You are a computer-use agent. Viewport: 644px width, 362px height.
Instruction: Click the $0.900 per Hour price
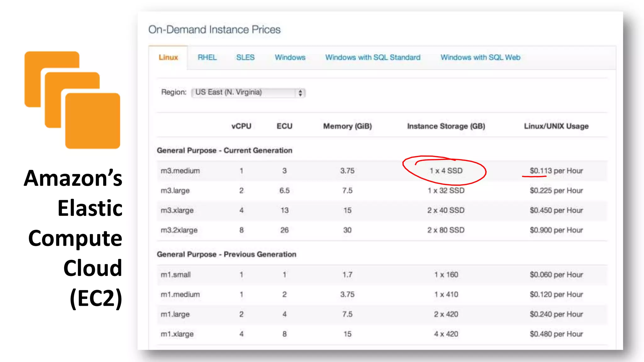click(556, 230)
